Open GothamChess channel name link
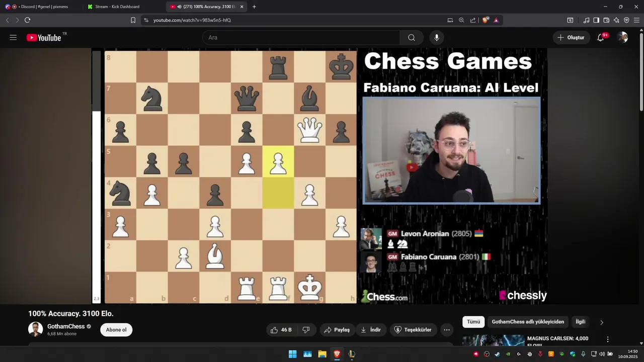Screen dimensions: 644x362 tap(66, 326)
